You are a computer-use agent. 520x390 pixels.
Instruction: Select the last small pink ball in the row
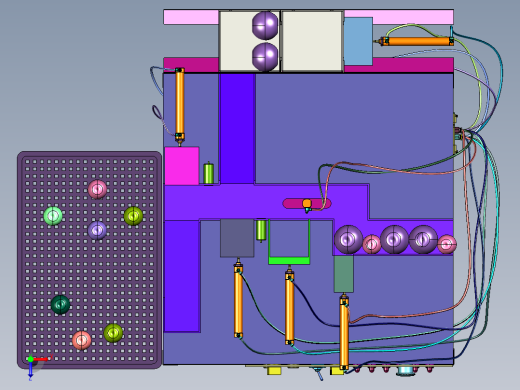click(447, 244)
